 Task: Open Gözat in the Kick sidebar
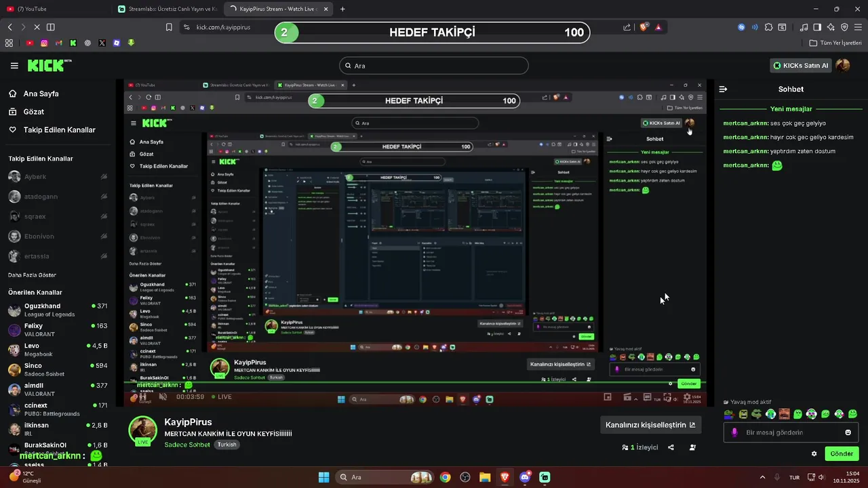(x=26, y=112)
